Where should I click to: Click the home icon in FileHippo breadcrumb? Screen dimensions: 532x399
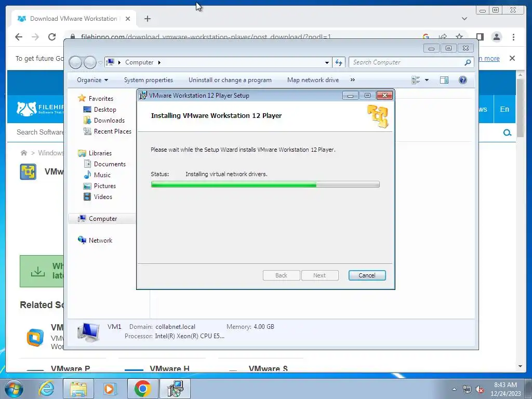(24, 153)
